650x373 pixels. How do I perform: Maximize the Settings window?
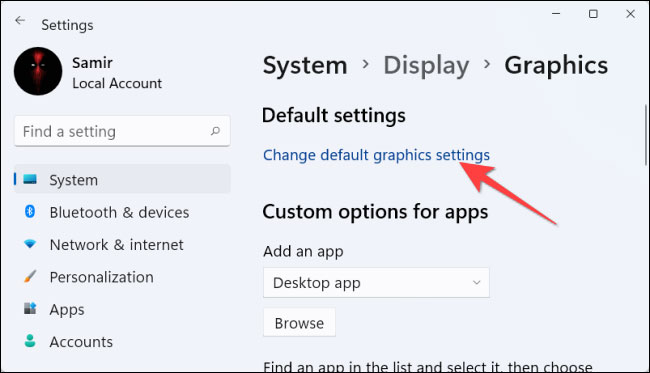tap(593, 14)
